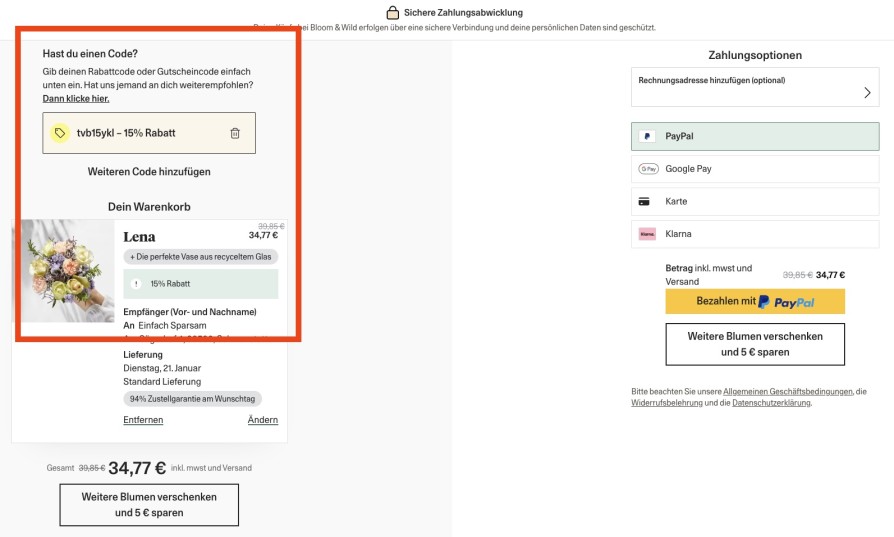Click the yellow tag icon beside tvb15ykl
The image size is (894, 537).
click(x=60, y=133)
